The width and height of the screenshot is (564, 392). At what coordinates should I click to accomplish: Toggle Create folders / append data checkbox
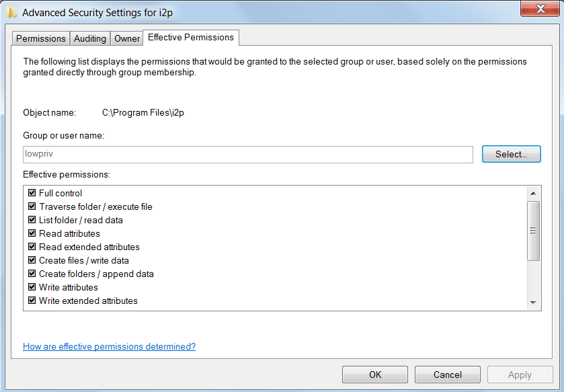pos(32,274)
